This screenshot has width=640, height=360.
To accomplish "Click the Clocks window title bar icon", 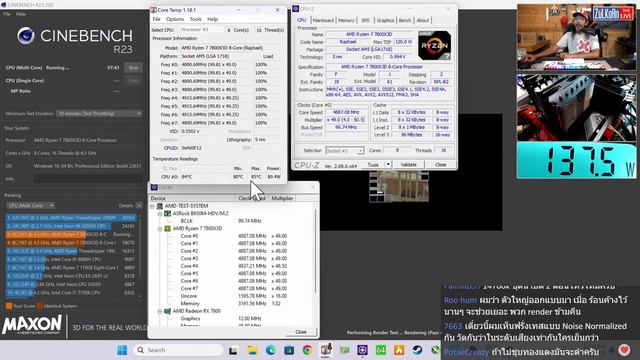I will point(154,187).
